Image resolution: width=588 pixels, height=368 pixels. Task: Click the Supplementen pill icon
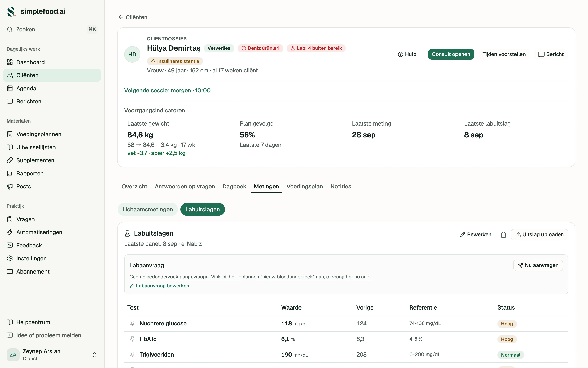(10, 160)
